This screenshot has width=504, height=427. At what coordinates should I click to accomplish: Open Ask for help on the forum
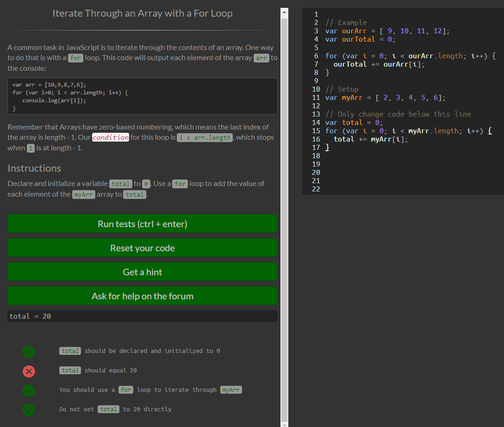click(x=143, y=296)
